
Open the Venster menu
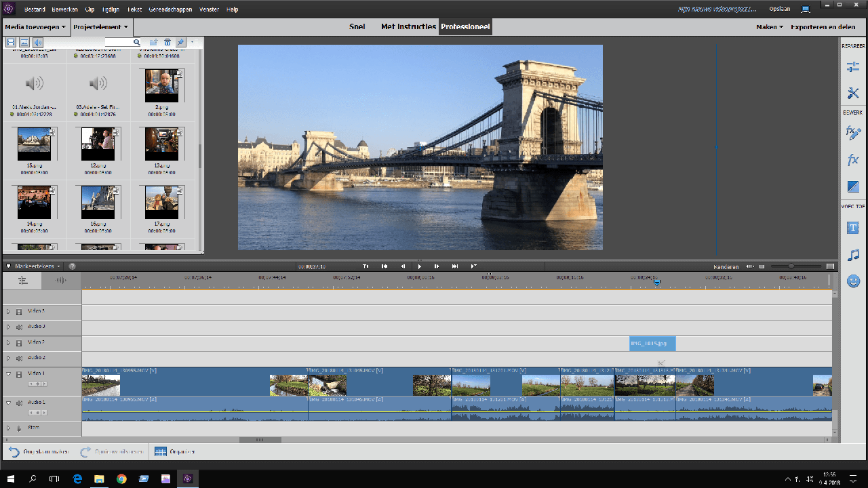(209, 9)
